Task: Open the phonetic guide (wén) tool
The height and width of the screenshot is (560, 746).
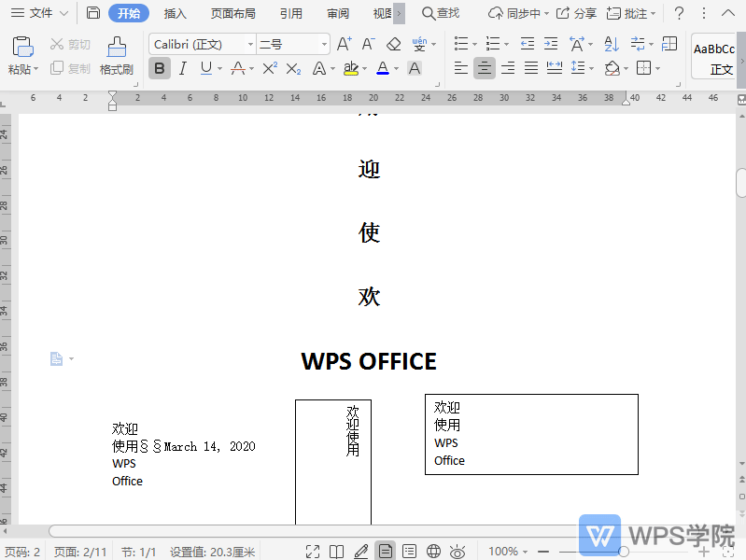Action: (x=419, y=44)
